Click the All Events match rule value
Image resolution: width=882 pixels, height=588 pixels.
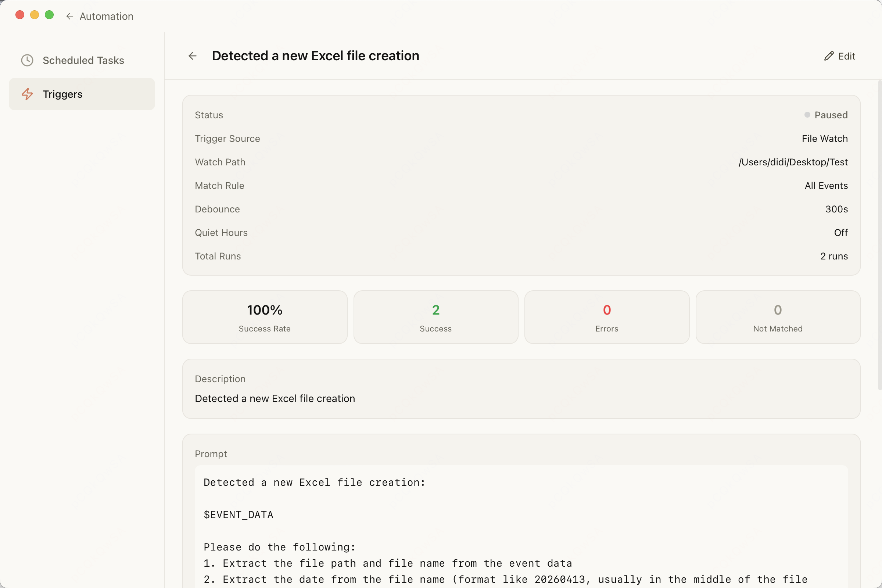click(x=826, y=185)
